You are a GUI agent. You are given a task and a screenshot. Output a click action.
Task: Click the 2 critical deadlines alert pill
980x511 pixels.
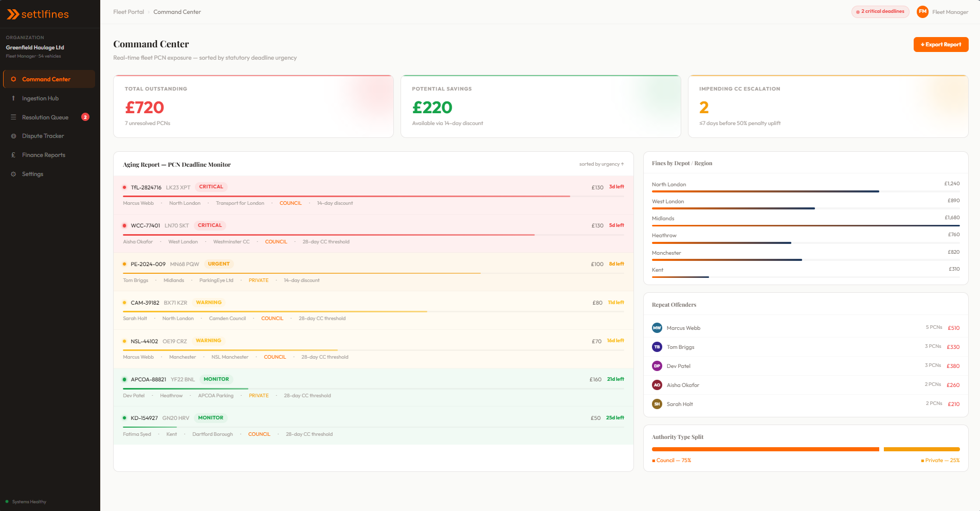coord(880,12)
